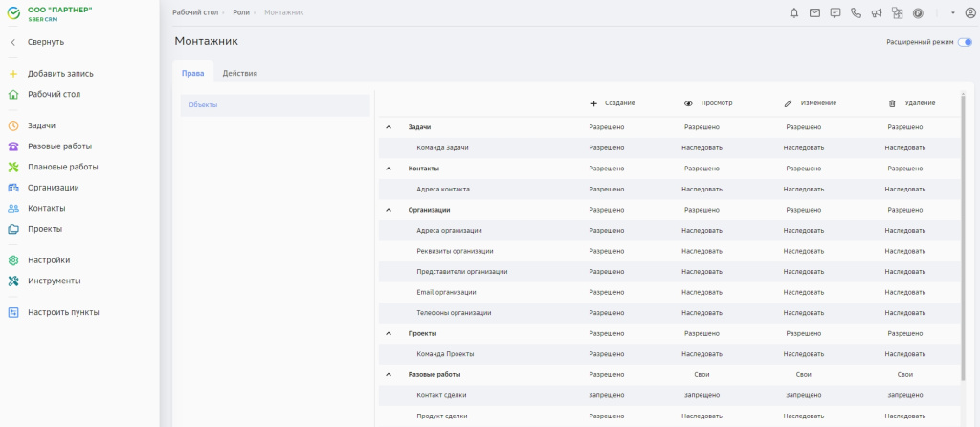Switch to the Действия tab

tap(239, 73)
